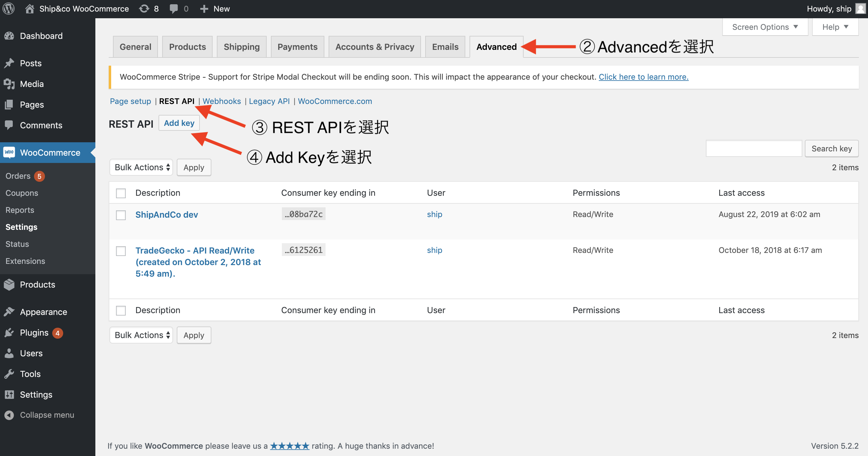868x456 pixels.
Task: Click the five-star rating link
Action: pyautogui.click(x=290, y=446)
